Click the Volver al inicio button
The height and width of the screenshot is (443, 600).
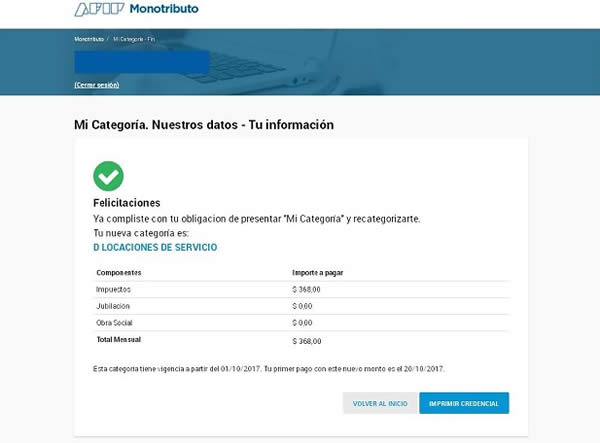click(380, 403)
